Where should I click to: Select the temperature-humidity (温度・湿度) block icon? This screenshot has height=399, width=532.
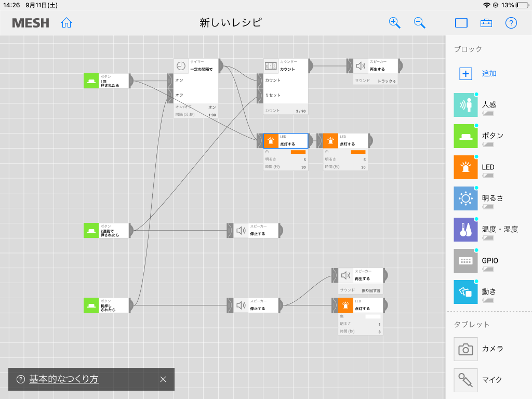click(x=465, y=230)
